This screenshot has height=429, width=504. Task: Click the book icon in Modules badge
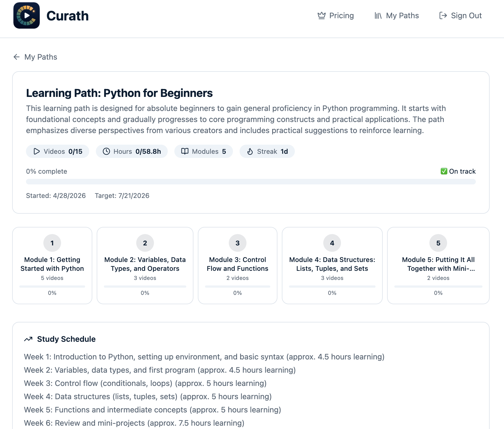tap(185, 151)
